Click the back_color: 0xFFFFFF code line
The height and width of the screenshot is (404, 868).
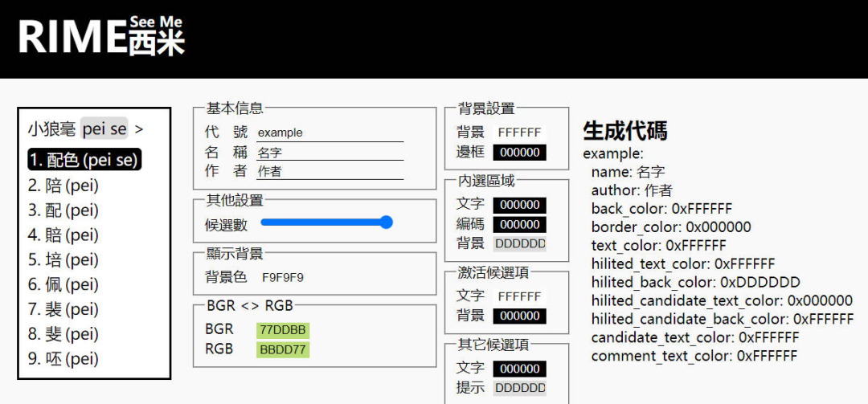[x=661, y=209]
